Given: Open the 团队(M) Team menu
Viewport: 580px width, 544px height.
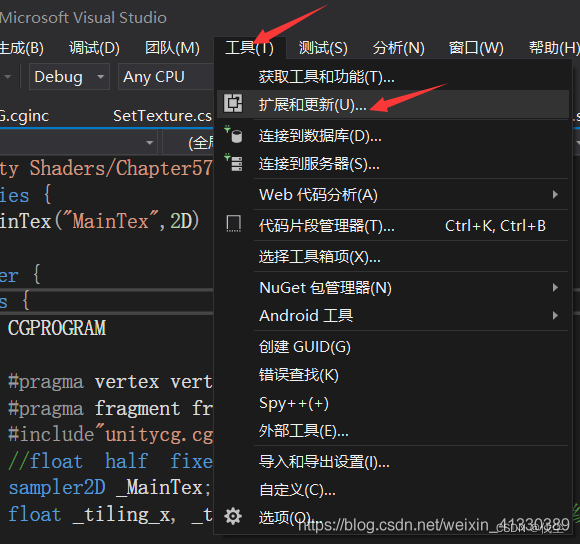Looking at the screenshot, I should point(172,48).
